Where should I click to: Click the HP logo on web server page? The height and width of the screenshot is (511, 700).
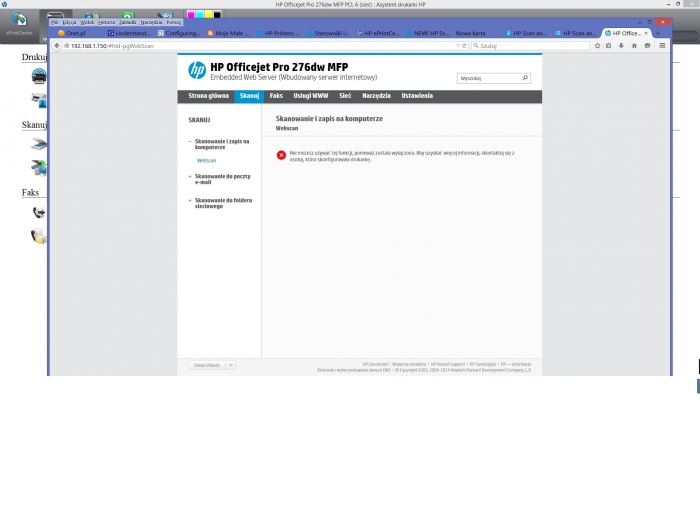(197, 71)
